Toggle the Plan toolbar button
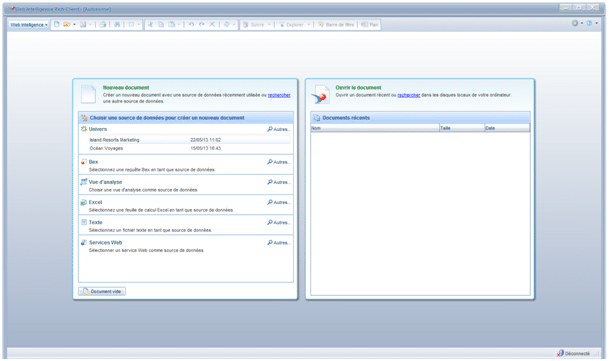This screenshot has height=361, width=609. (x=369, y=24)
